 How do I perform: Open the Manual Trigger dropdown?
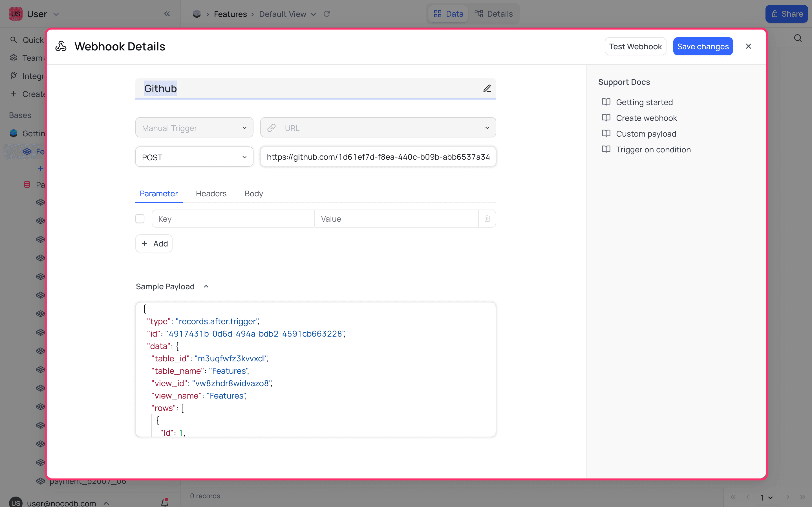194,128
